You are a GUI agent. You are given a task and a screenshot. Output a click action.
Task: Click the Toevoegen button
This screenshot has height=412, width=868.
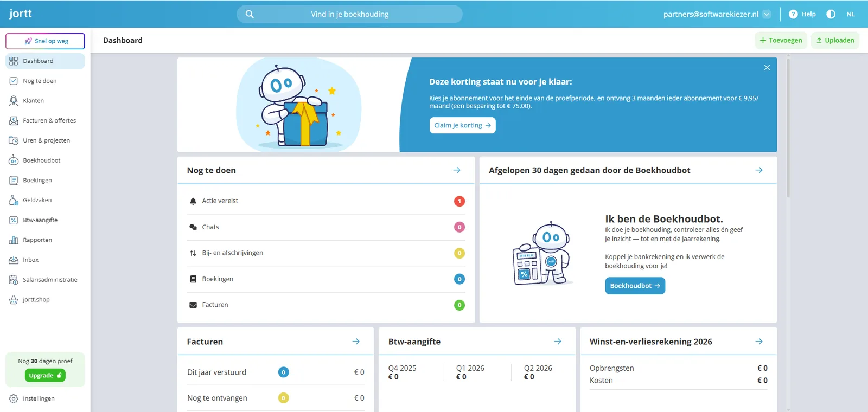[781, 41]
